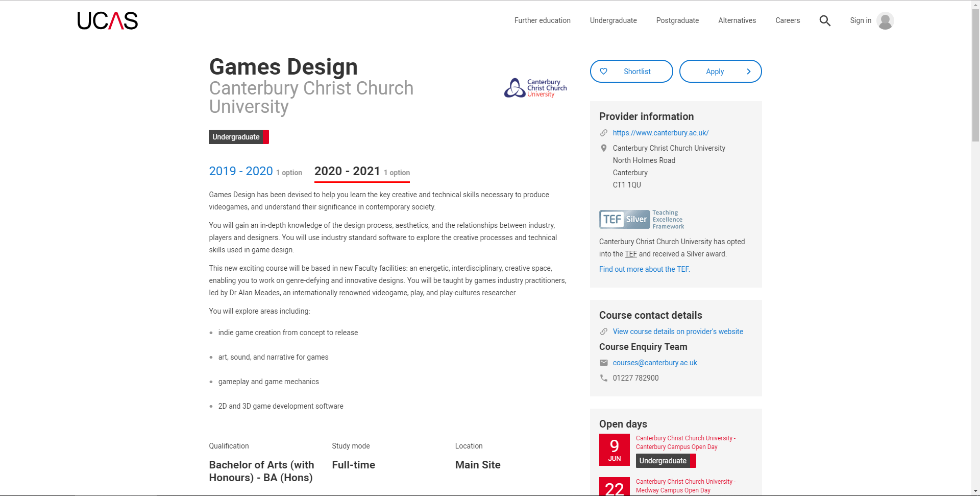This screenshot has height=496, width=980.
Task: Click the Apply button chevron arrow
Action: click(748, 72)
